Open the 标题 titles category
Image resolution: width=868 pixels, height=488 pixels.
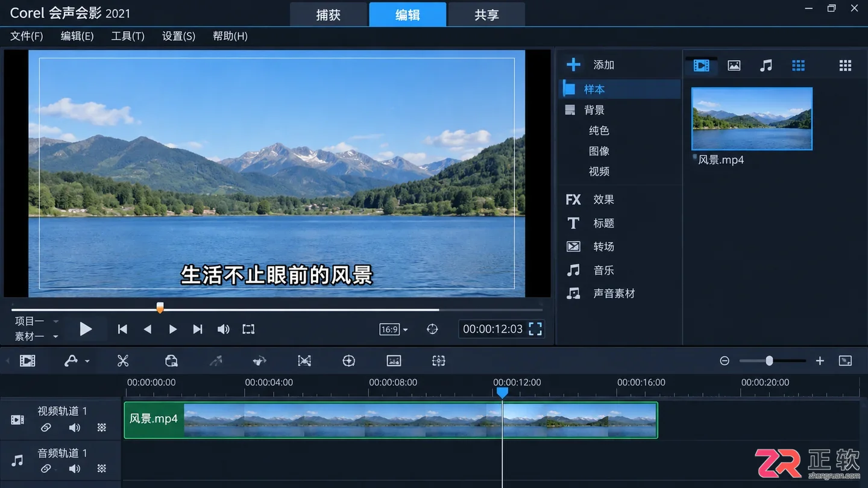click(x=590, y=223)
